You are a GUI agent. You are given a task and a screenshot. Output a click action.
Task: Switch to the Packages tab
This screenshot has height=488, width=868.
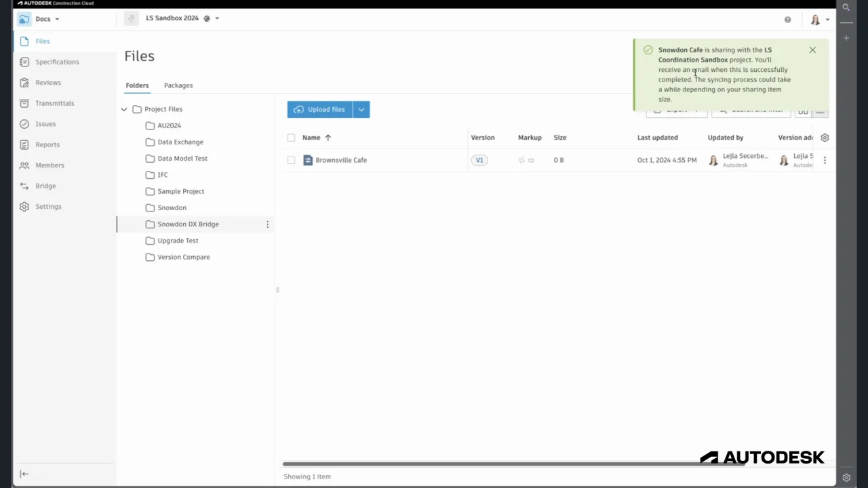(x=178, y=85)
